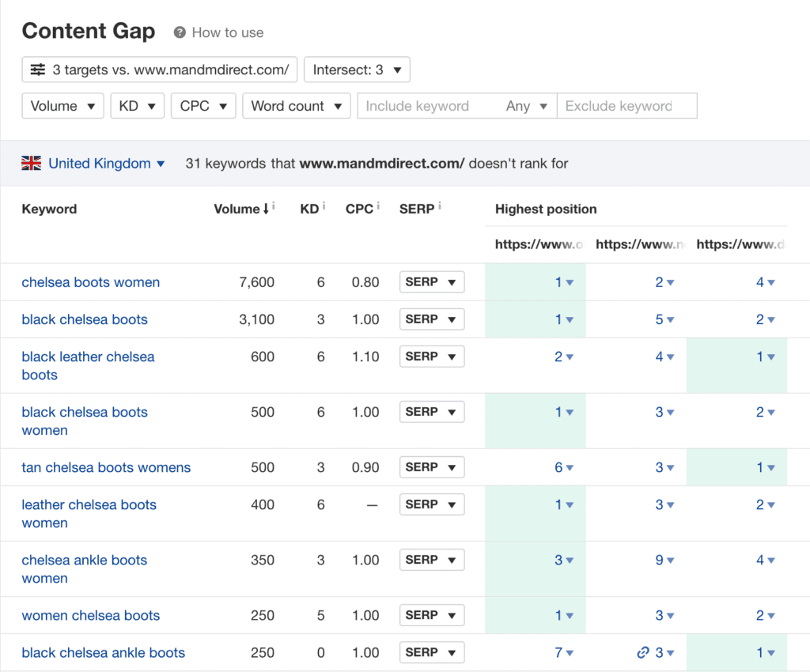Open SERP dropdown for black chelsea ankle boots
This screenshot has height=672, width=810.
coord(432,652)
